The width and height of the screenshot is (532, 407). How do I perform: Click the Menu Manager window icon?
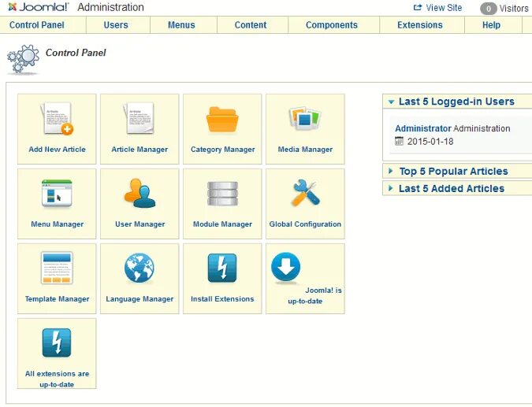pos(57,194)
